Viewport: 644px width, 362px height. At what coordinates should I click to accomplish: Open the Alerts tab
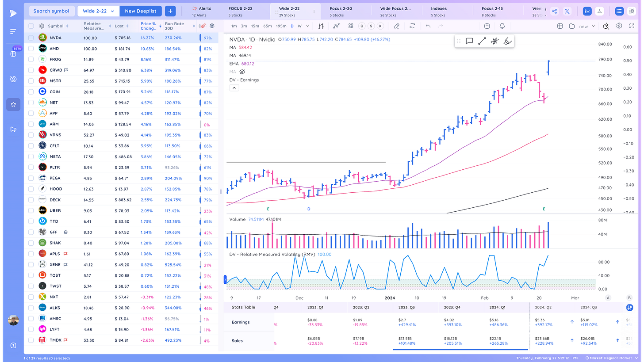click(202, 11)
